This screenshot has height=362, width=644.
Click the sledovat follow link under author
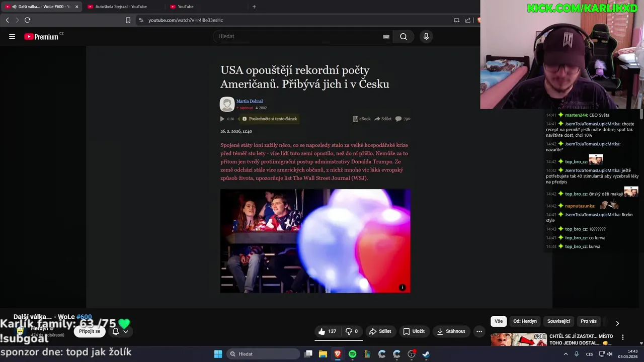tap(245, 108)
